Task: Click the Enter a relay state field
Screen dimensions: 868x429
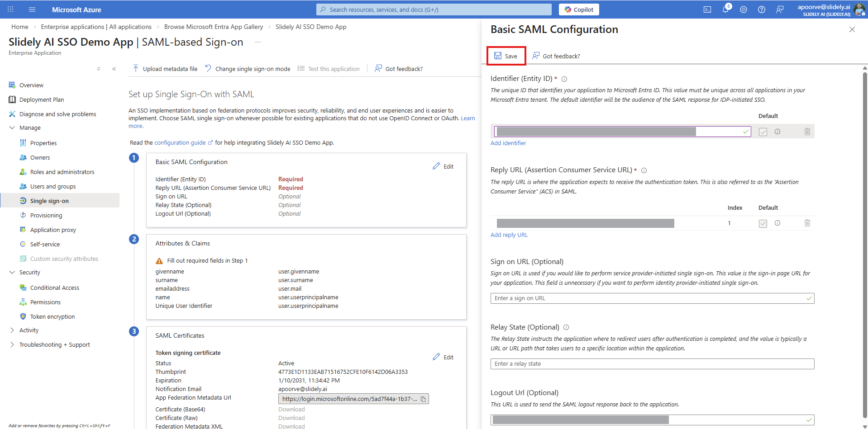Action: point(652,364)
